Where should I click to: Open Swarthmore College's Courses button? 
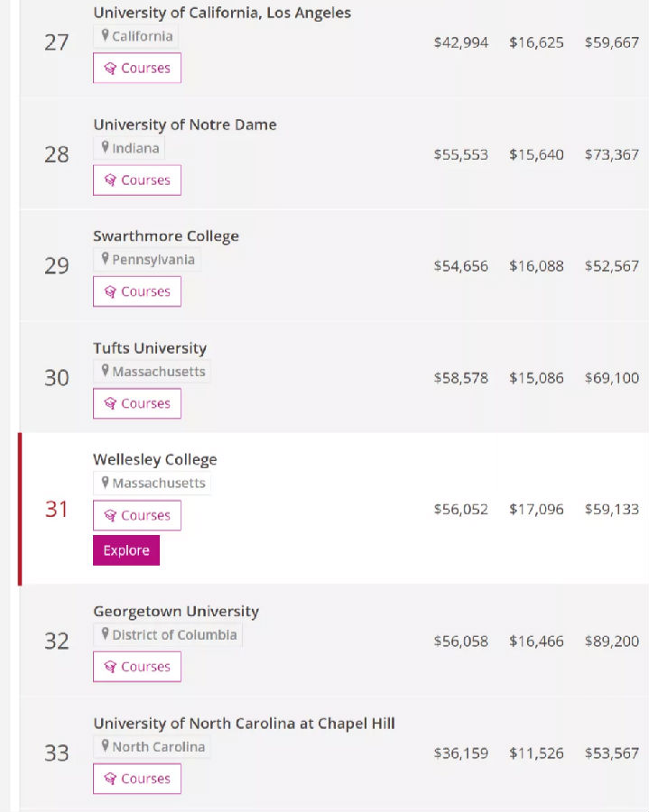point(137,292)
